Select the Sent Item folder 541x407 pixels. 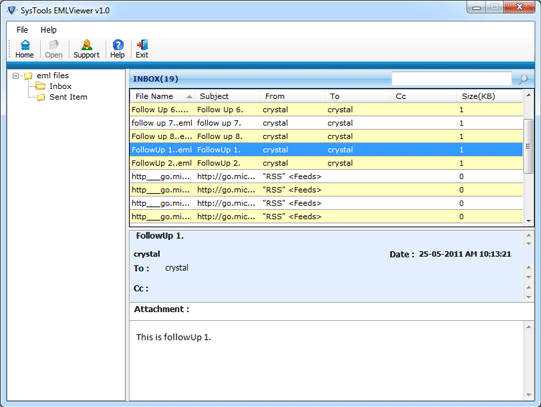pyautogui.click(x=68, y=97)
